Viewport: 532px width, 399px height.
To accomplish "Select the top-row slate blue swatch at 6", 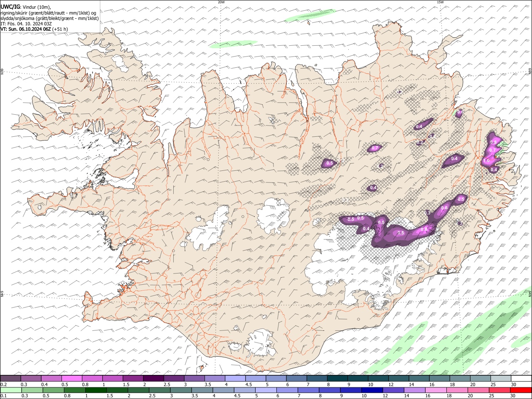I will [x=296, y=379].
